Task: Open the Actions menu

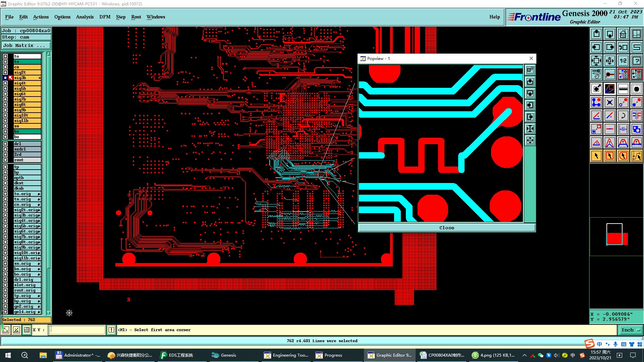Action: (41, 17)
